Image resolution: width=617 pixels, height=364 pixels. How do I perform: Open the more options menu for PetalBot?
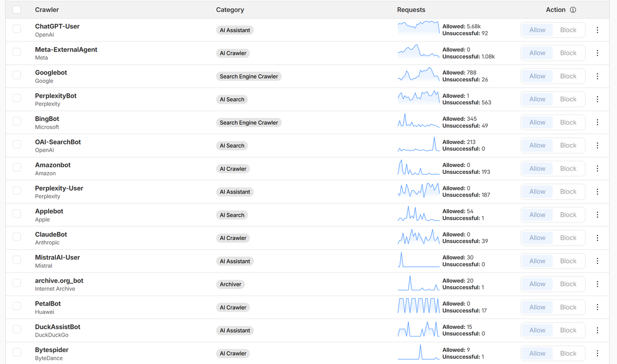[x=597, y=307]
